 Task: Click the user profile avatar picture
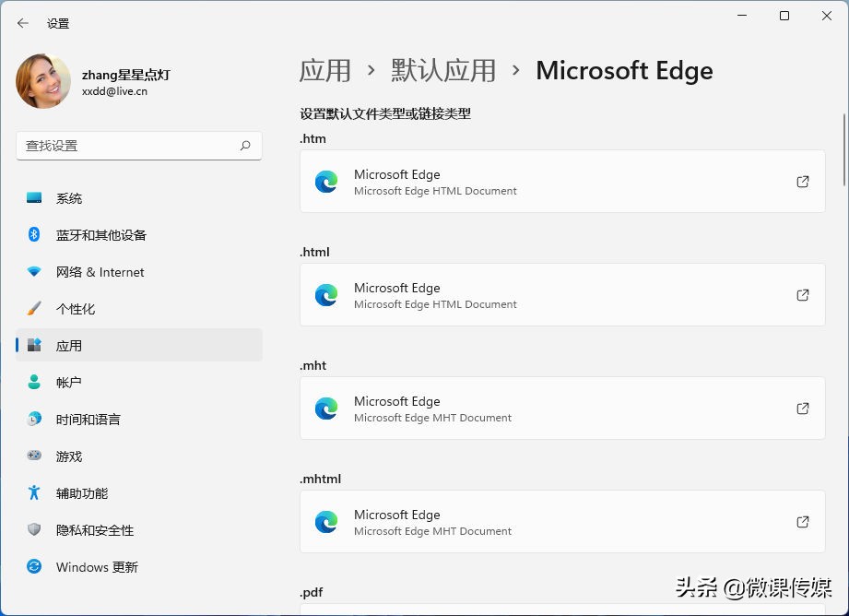pos(43,81)
